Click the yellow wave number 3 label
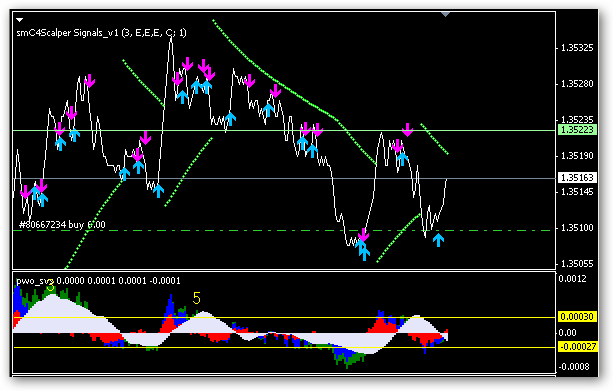The width and height of the screenshot is (613, 391). click(x=50, y=286)
